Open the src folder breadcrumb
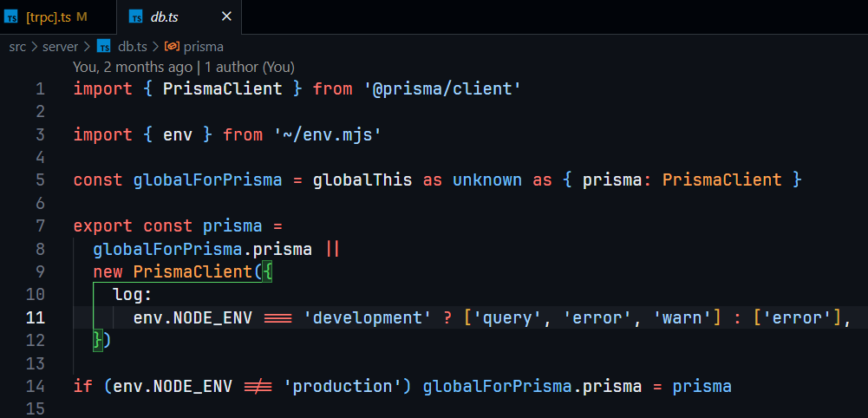 pos(17,46)
